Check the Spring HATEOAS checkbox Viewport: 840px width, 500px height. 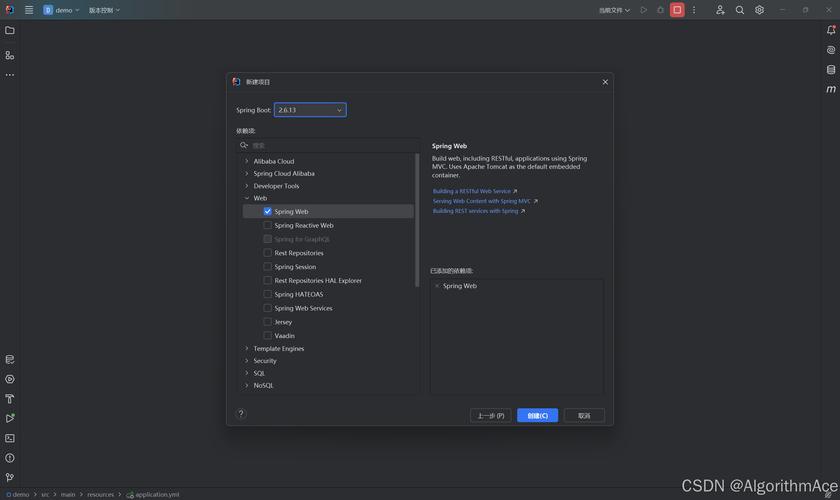pos(267,294)
